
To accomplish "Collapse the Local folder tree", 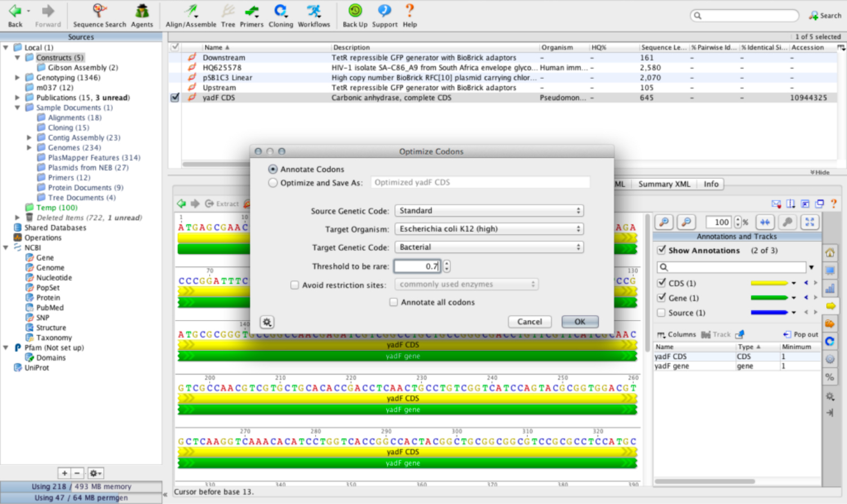I will point(6,47).
